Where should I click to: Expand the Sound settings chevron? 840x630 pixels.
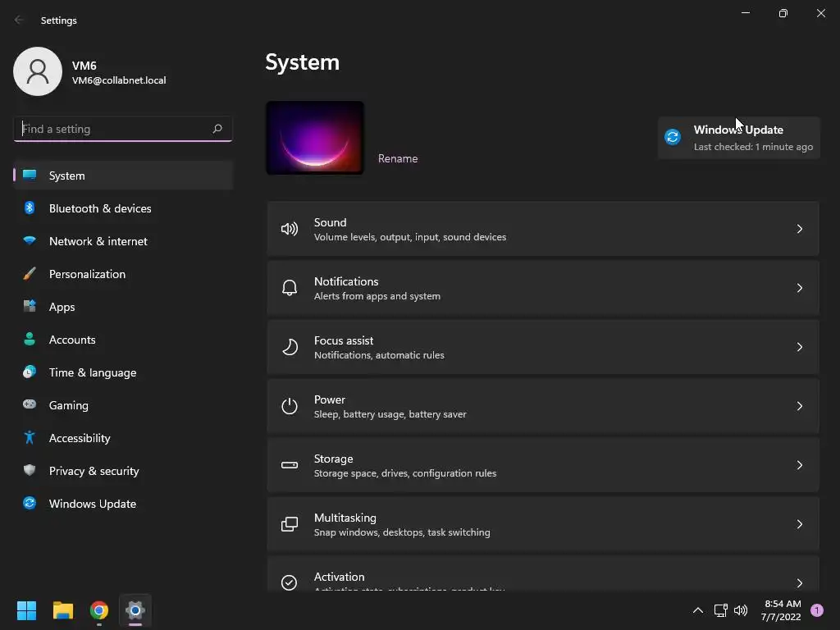(799, 230)
